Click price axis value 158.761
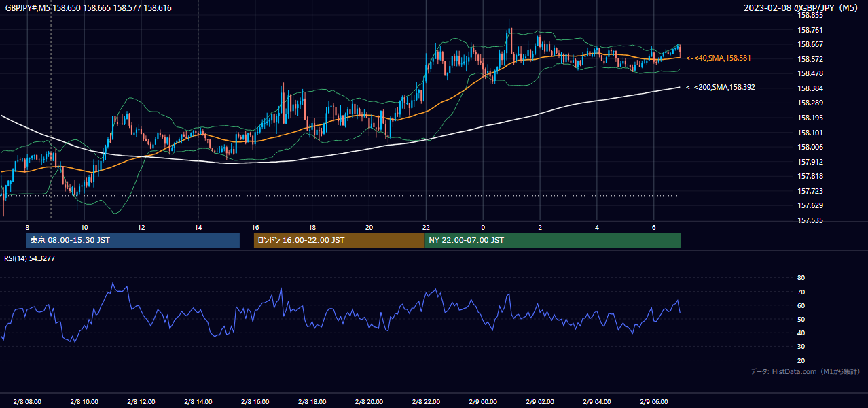868x408 pixels. pos(810,30)
